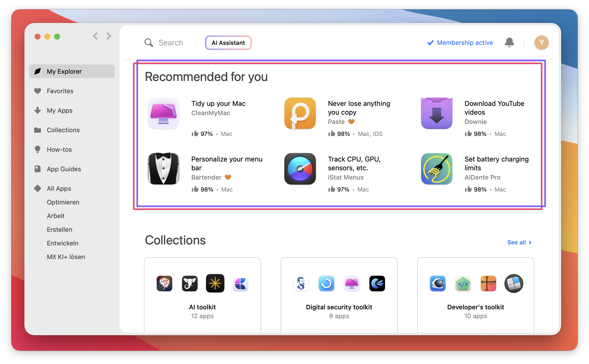Click into the Search field

[x=171, y=43]
